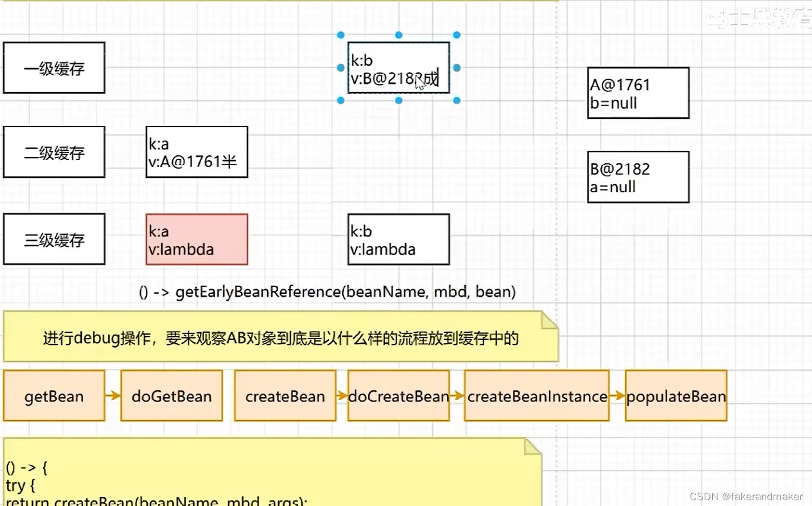Click the yellow code note starting with () -> {

click(x=272, y=472)
